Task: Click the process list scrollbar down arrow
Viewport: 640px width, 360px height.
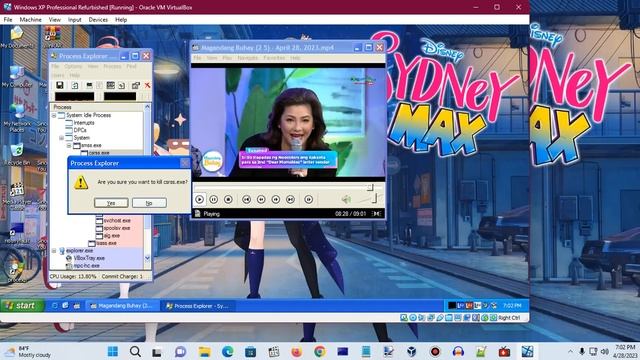Action: click(x=147, y=258)
